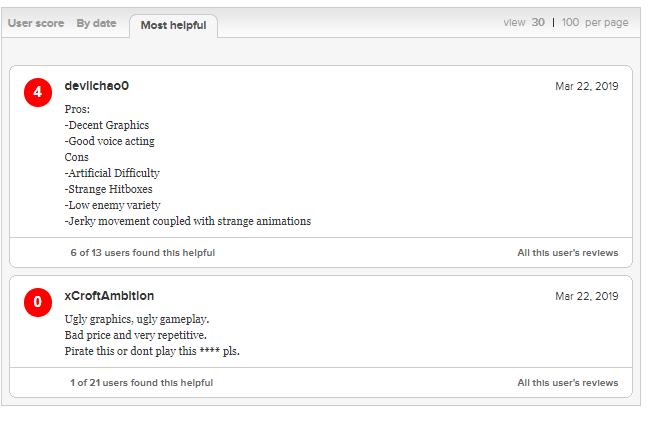Image resolution: width=652 pixels, height=422 pixels.
Task: Switch to the By date tab
Action: coord(96,23)
